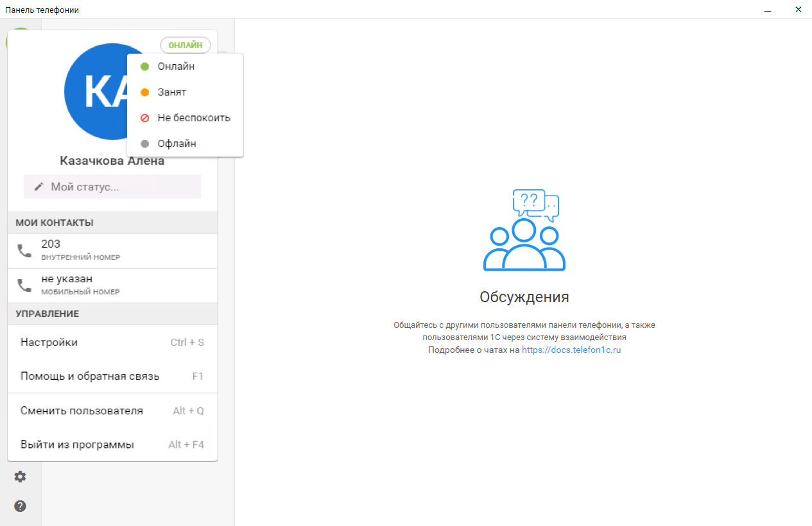Click the phone icon beside mobile number
This screenshot has width=812, height=526.
tap(24, 285)
